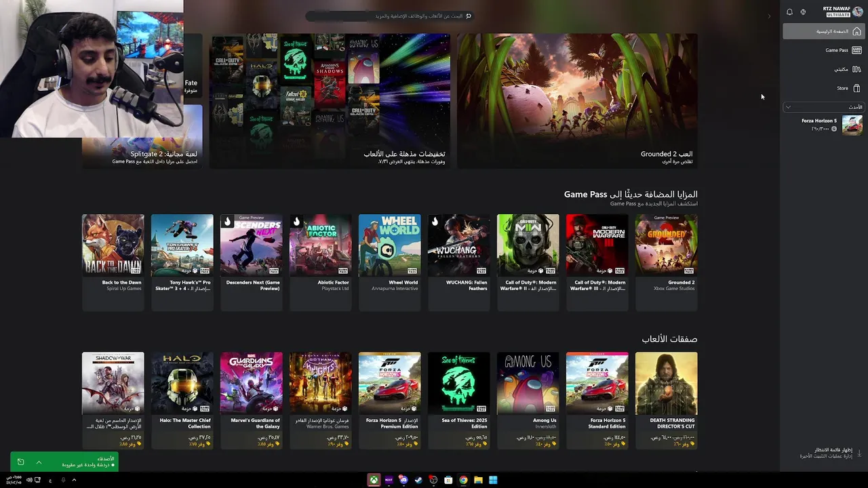Expand the friends chat panel chevron

tap(39, 462)
